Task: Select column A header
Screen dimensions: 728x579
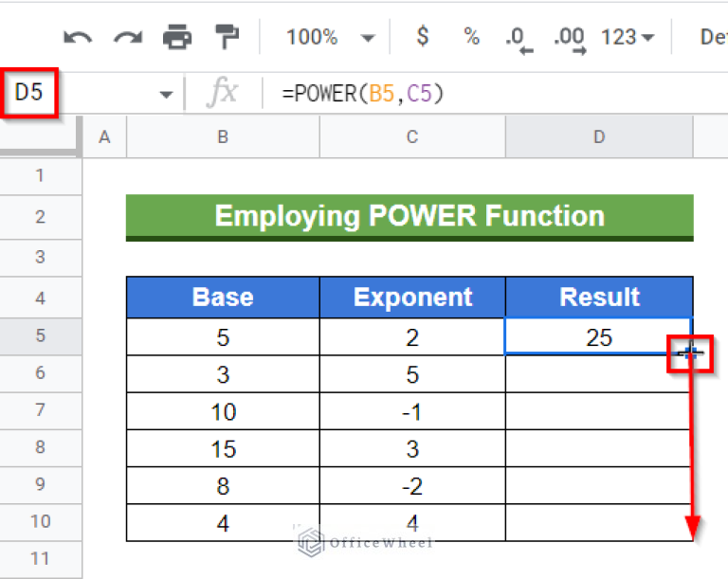Action: [x=104, y=137]
